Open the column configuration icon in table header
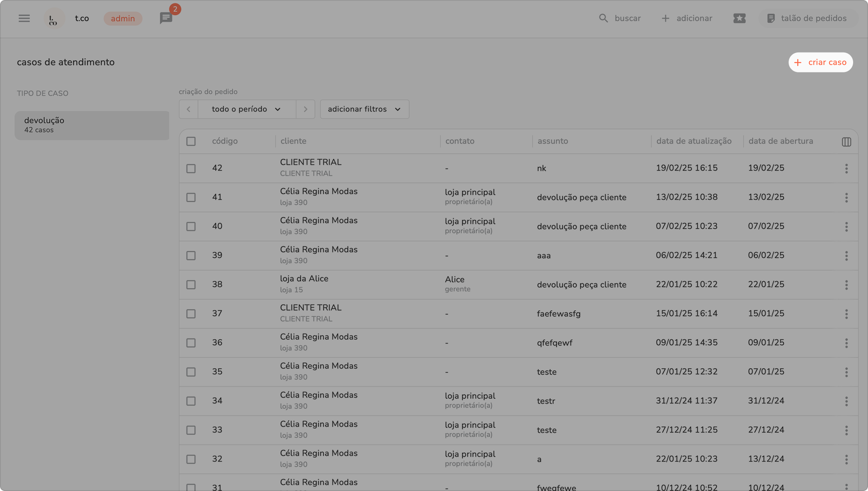The image size is (868, 491). [846, 142]
